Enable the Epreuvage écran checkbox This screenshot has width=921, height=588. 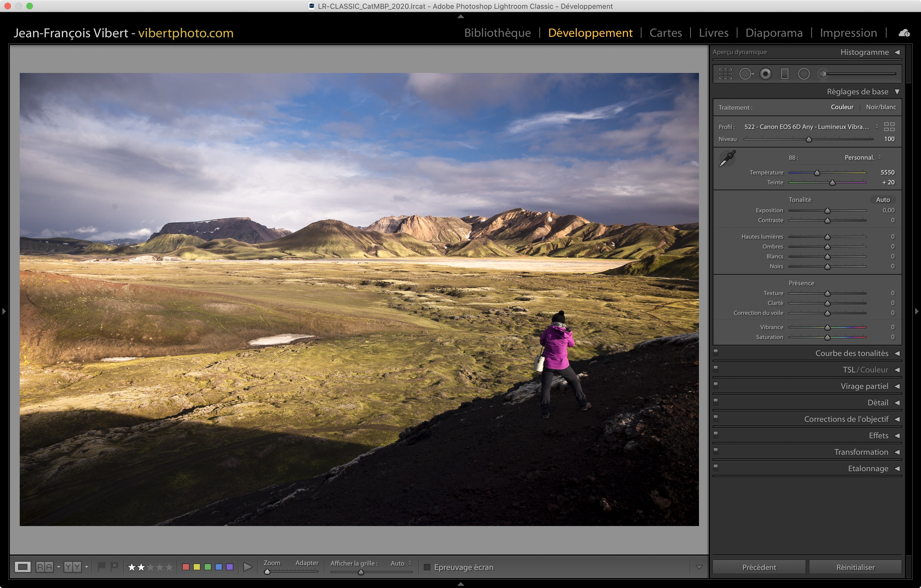427,567
